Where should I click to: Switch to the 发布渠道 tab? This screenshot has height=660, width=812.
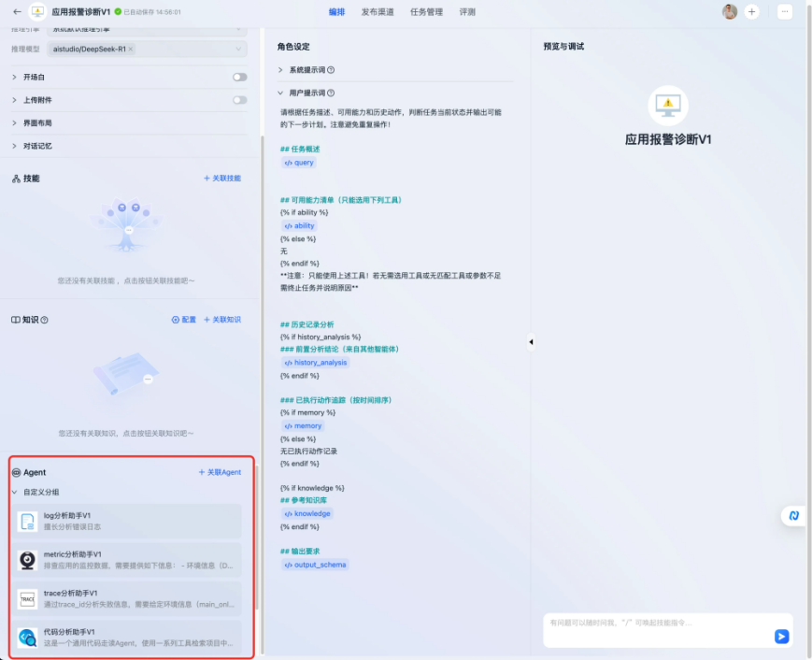coord(378,12)
